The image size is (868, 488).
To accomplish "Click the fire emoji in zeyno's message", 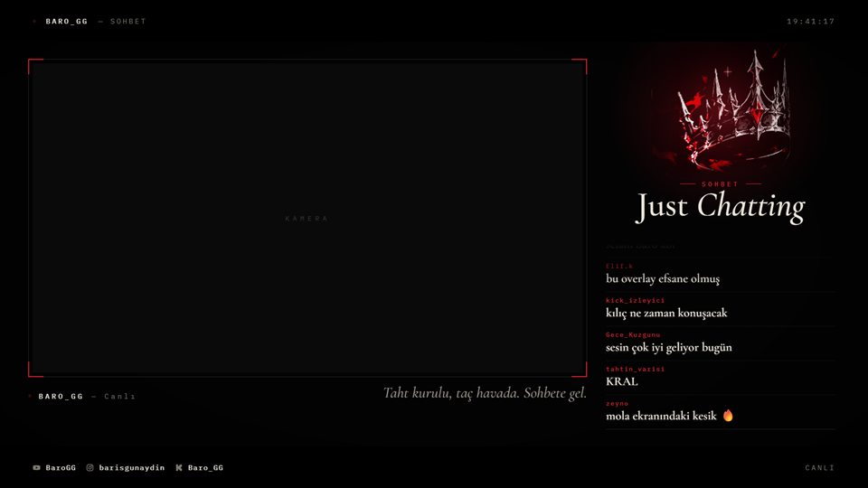I will [728, 416].
